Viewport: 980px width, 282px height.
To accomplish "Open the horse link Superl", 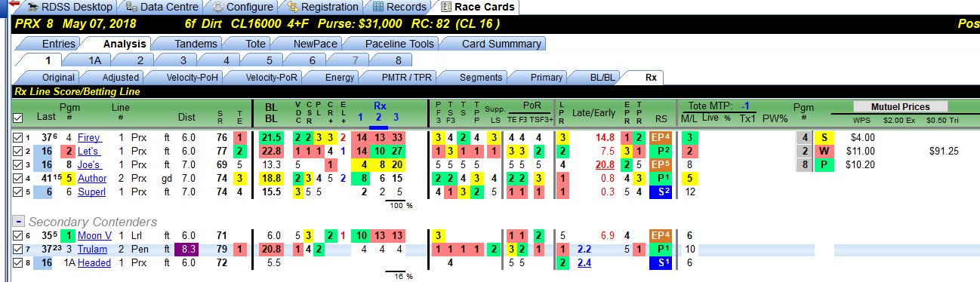I will click(91, 192).
